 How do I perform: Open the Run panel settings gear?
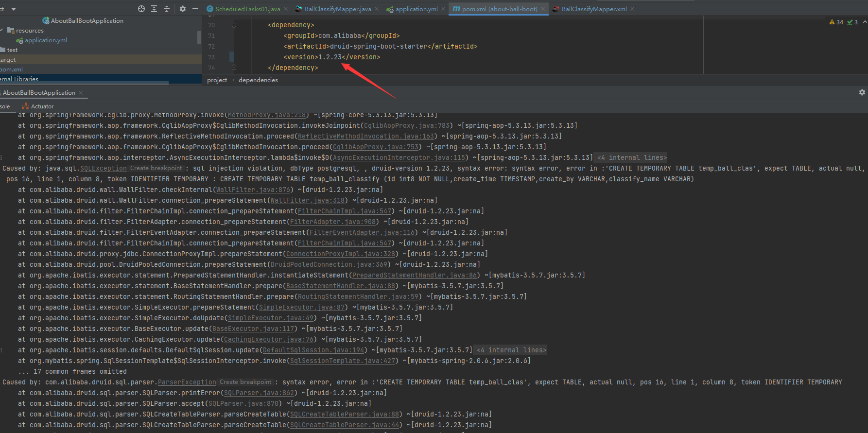862,92
